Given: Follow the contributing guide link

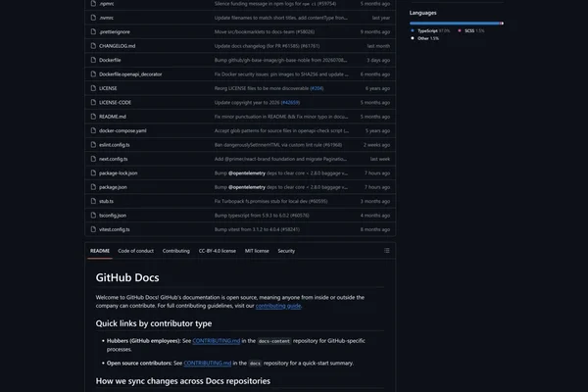Looking at the screenshot, I should (278, 306).
